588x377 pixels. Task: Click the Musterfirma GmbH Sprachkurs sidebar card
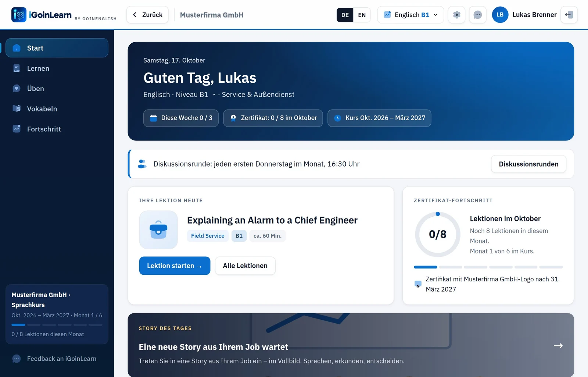click(x=57, y=314)
